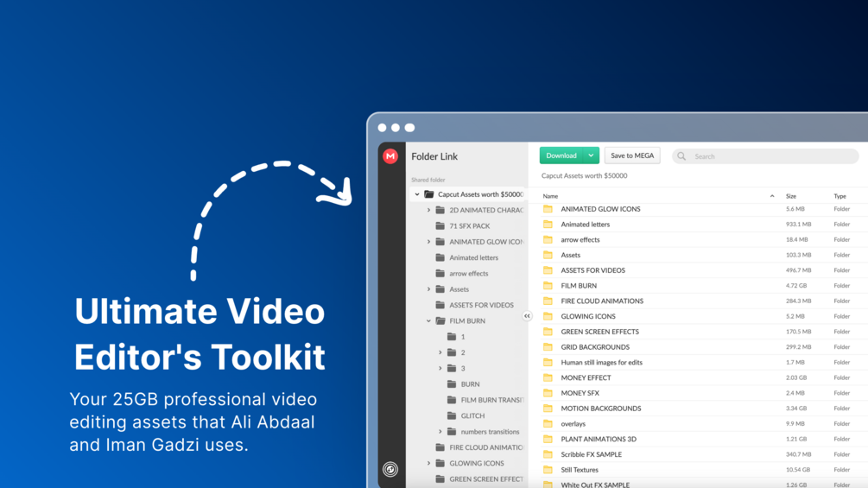The width and height of the screenshot is (868, 488).
Task: Select the overlays row name
Action: [573, 424]
